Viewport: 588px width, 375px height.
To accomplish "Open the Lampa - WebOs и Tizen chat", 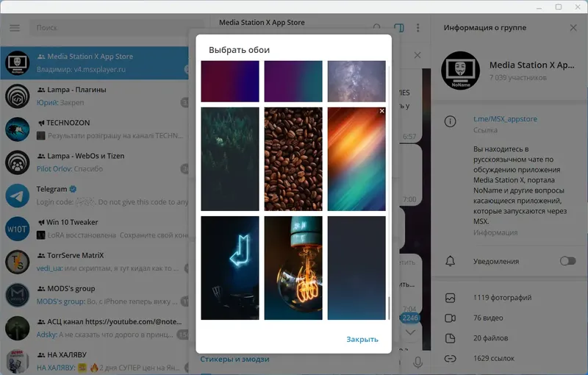I will pyautogui.click(x=95, y=162).
